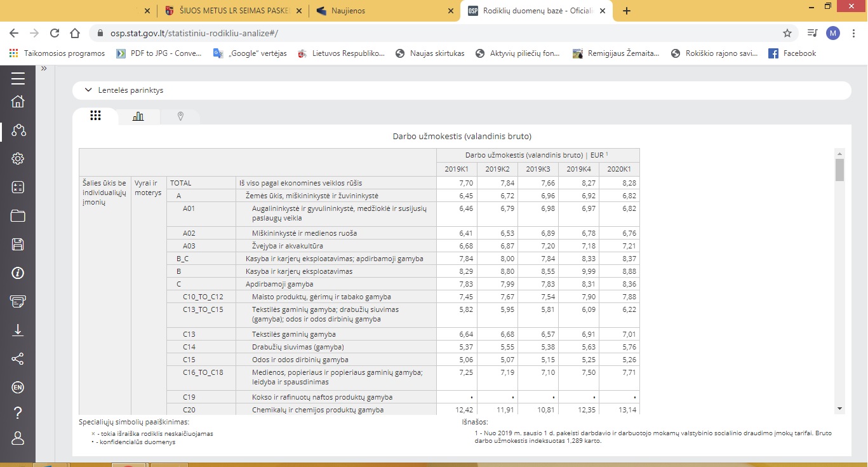Reload the browser page

point(55,33)
